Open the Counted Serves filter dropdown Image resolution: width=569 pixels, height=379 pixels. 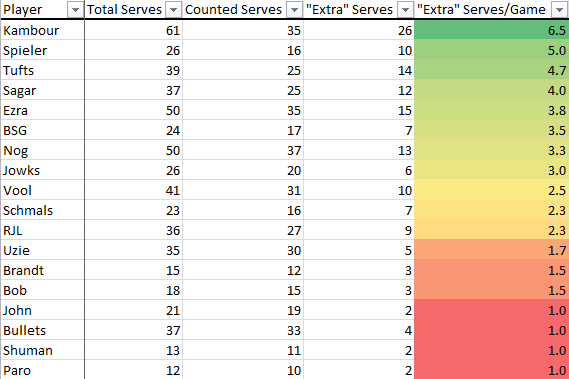(x=294, y=10)
